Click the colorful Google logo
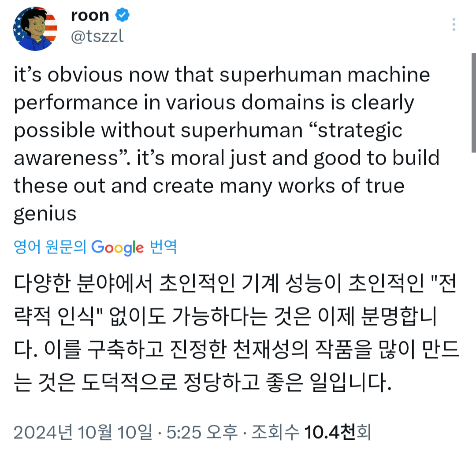The width and height of the screenshot is (476, 449). point(117,247)
